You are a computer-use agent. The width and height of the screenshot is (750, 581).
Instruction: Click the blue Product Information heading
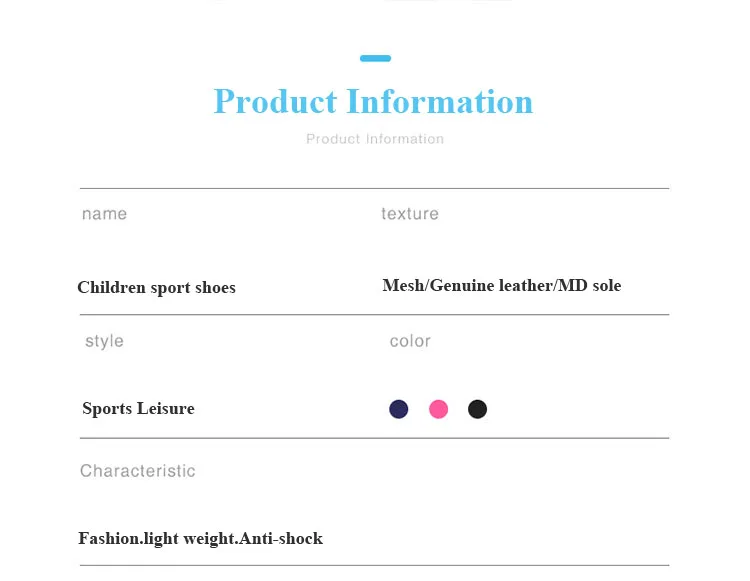(x=373, y=101)
